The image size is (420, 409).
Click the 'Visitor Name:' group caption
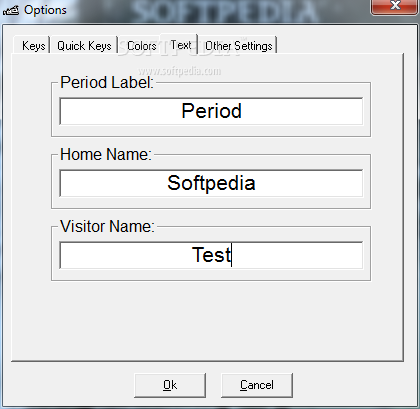pyautogui.click(x=107, y=226)
